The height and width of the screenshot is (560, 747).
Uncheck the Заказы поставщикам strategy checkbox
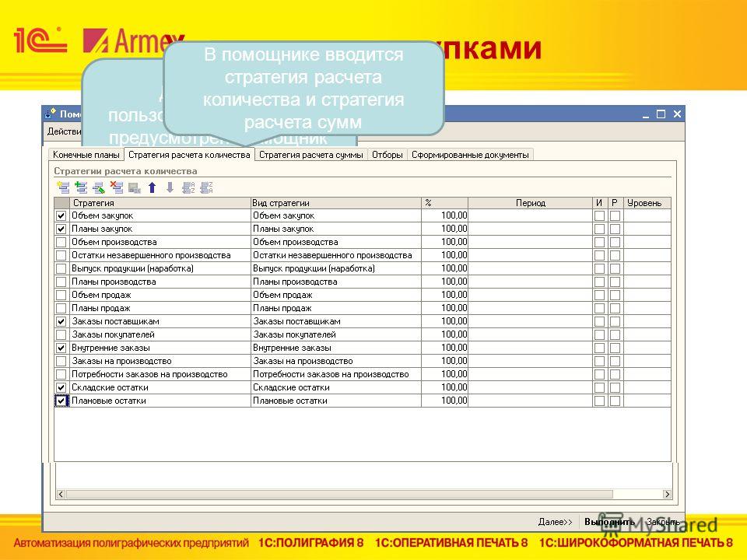pos(61,321)
